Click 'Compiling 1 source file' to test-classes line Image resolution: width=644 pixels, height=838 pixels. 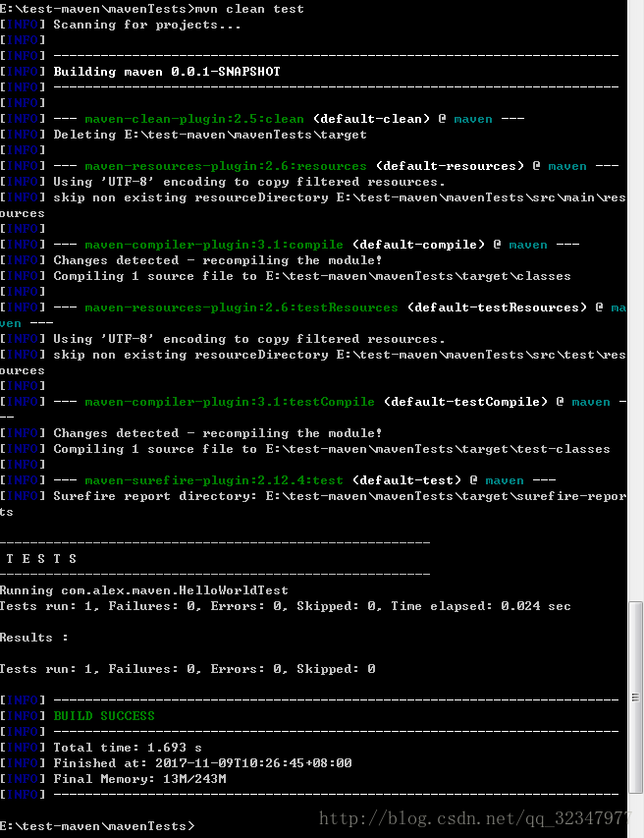click(332, 450)
